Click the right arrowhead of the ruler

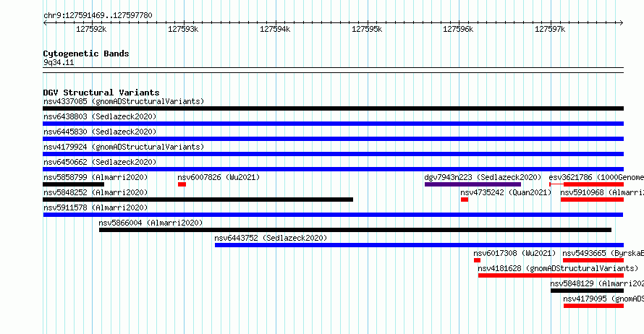622,23
